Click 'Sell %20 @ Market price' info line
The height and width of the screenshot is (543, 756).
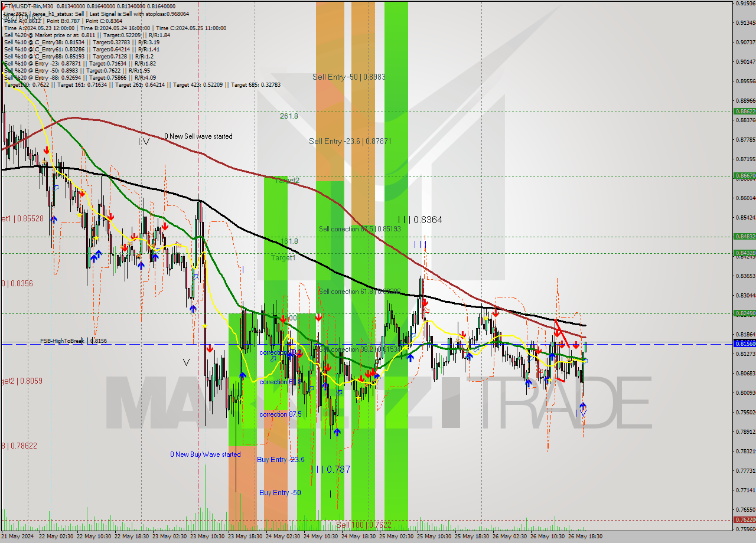pos(87,35)
